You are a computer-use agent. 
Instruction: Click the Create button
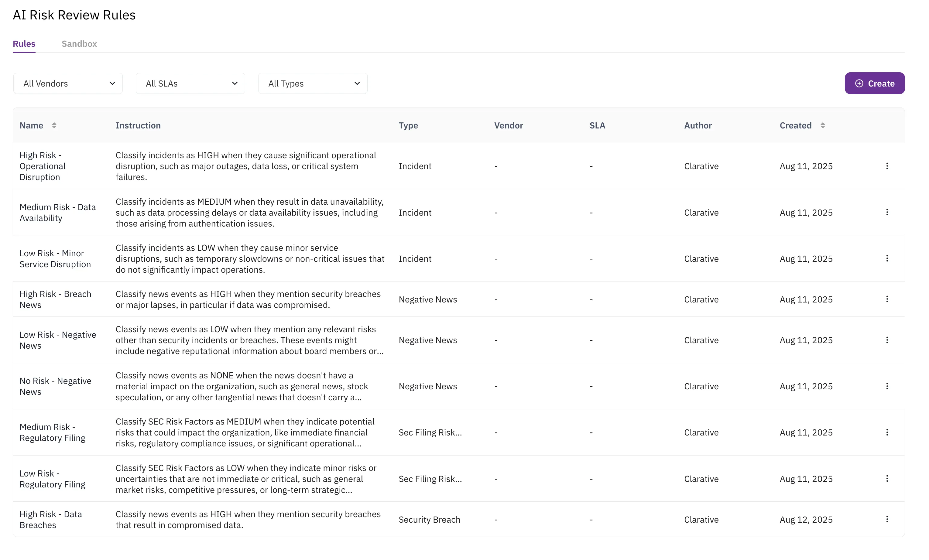pos(874,83)
